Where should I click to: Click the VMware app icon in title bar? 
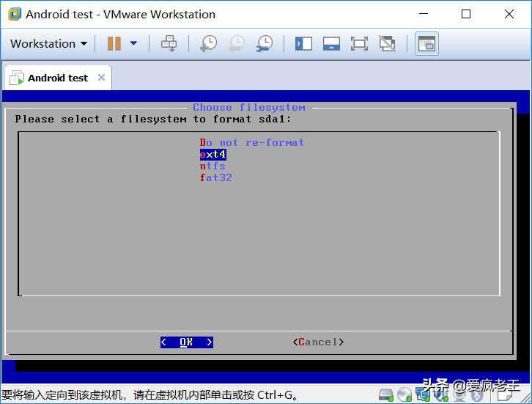click(15, 14)
